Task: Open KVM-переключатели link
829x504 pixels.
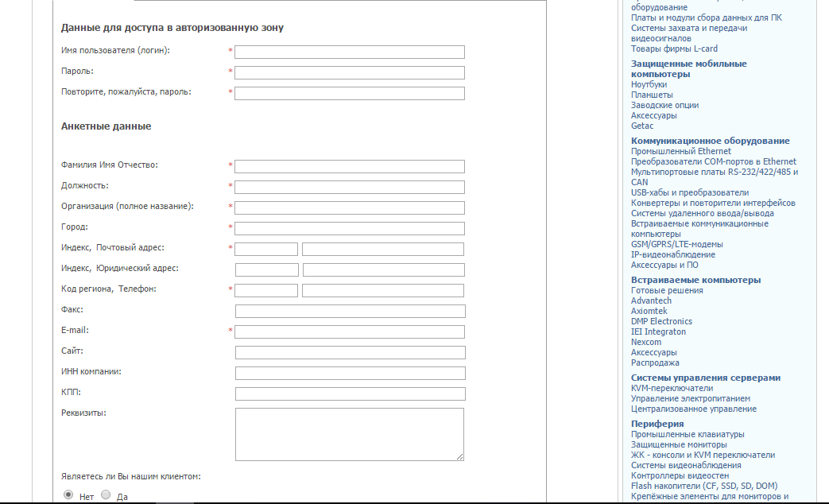Action: [672, 388]
